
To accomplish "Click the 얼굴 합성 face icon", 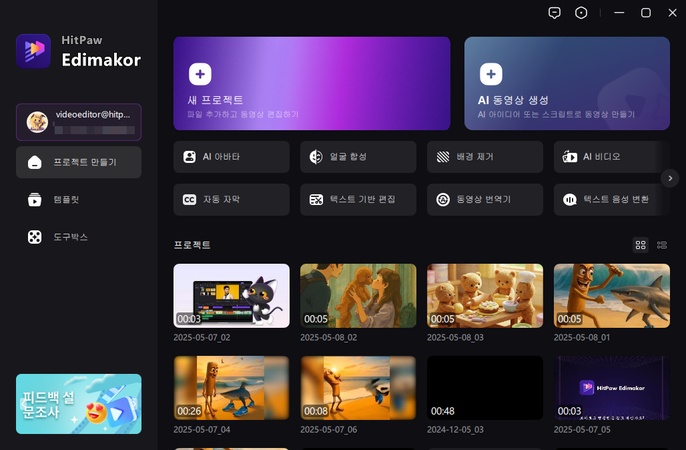I will point(316,157).
